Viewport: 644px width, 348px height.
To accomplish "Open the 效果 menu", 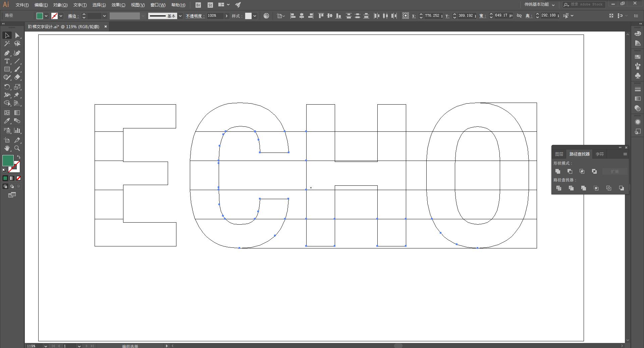I will tap(118, 5).
